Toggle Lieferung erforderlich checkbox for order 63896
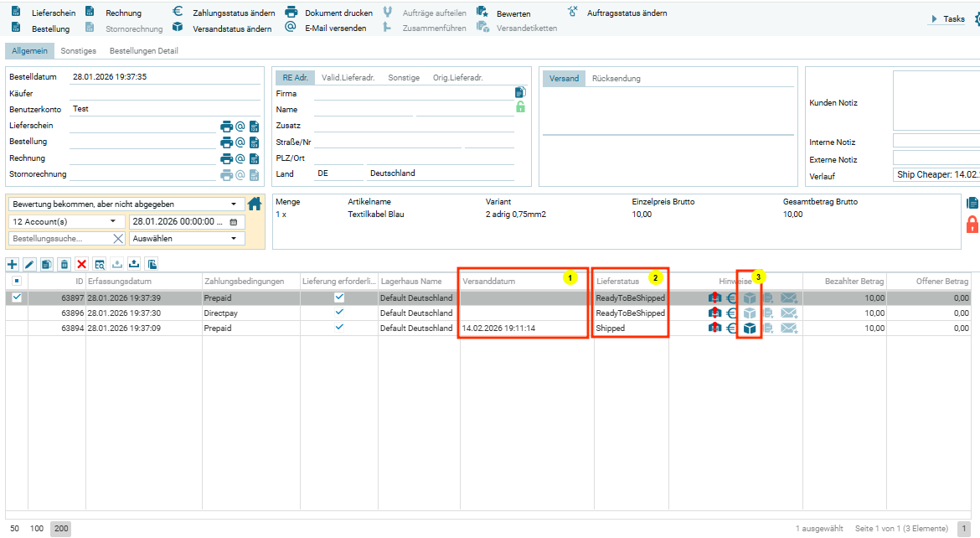 (339, 313)
